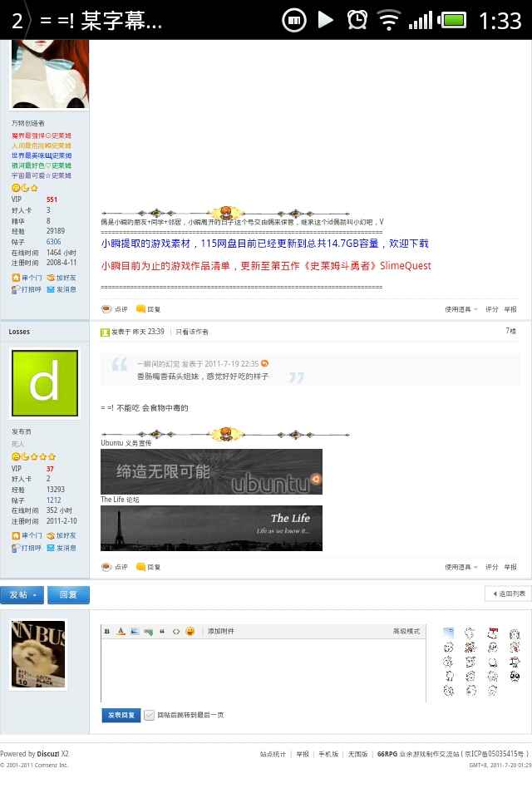Open the font color tool in reply editor
This screenshot has height=798, width=532.
coord(121,632)
